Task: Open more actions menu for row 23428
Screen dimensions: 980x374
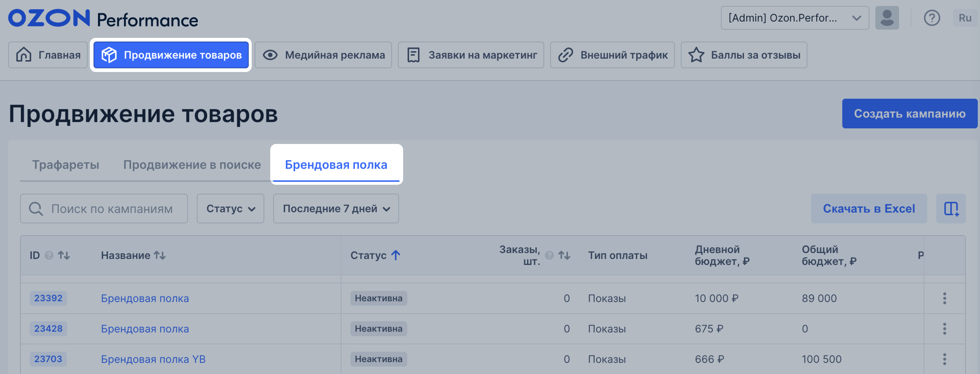Action: tap(944, 329)
